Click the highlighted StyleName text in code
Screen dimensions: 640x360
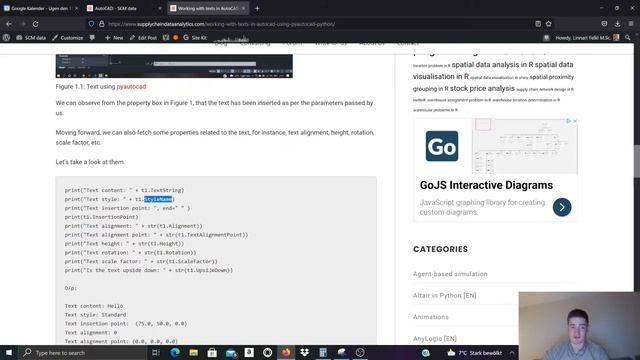158,199
